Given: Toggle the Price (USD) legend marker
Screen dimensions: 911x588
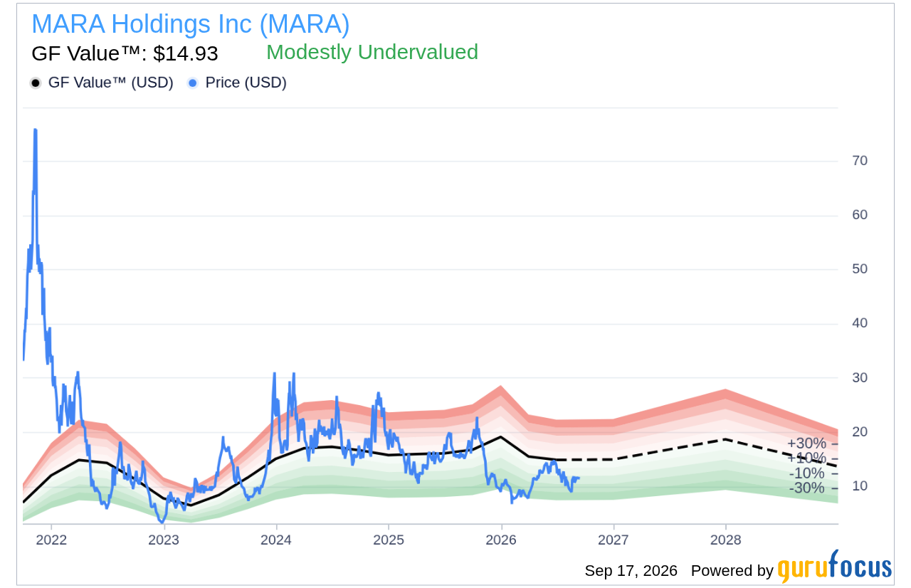Looking at the screenshot, I should tap(237, 83).
